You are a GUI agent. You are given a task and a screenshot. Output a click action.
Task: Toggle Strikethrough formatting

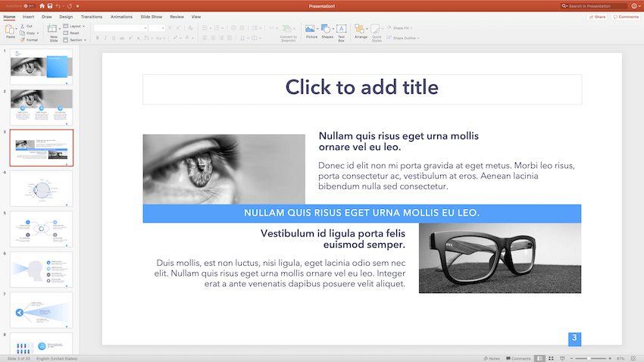pyautogui.click(x=122, y=38)
